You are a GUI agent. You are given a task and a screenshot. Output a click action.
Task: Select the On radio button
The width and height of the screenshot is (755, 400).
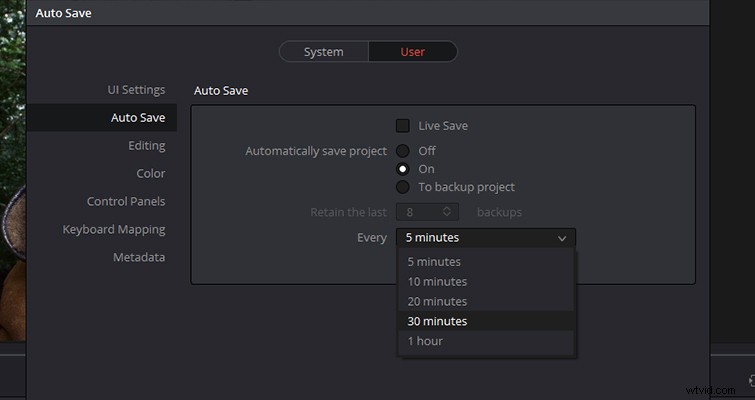[x=403, y=169]
